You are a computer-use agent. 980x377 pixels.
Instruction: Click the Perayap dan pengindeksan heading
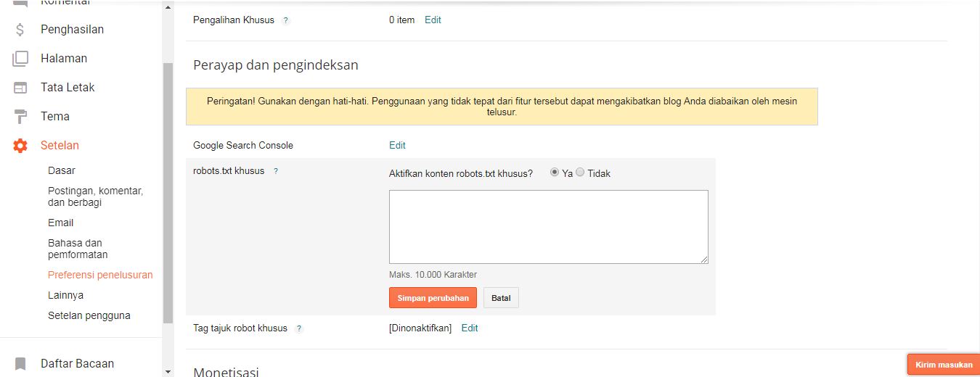pyautogui.click(x=276, y=65)
